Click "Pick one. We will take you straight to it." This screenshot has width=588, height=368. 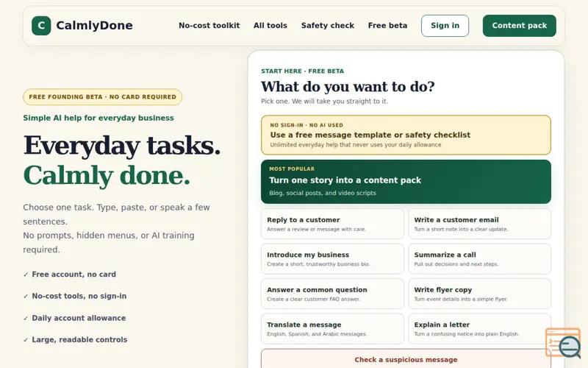click(324, 102)
